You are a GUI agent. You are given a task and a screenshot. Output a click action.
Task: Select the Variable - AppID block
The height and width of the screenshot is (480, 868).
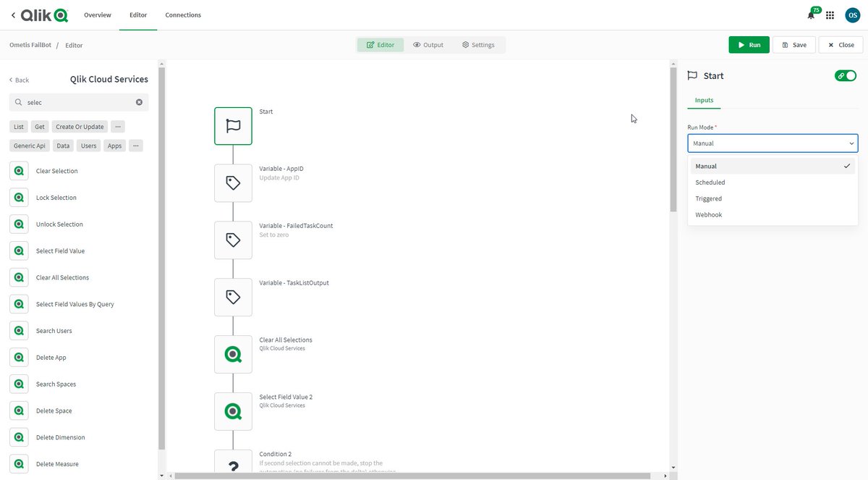pos(233,183)
